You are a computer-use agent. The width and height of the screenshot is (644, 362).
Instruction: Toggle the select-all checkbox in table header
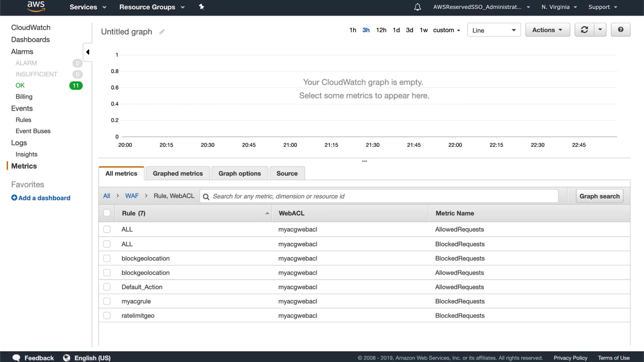tap(107, 213)
